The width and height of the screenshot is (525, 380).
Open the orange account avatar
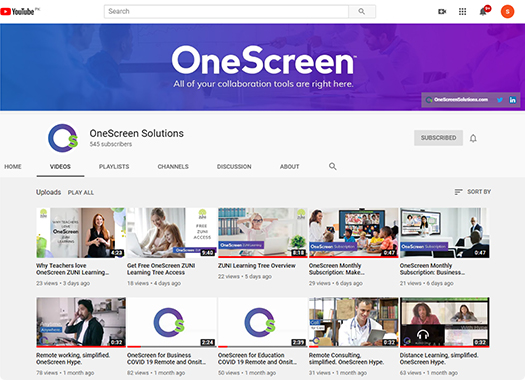(507, 12)
